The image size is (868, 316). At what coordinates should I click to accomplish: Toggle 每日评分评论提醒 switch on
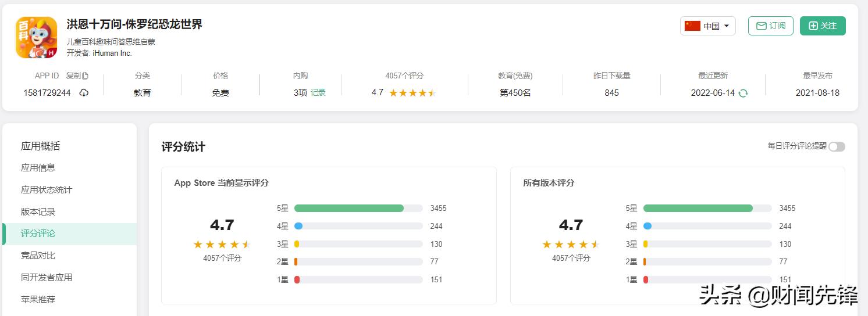tap(837, 146)
